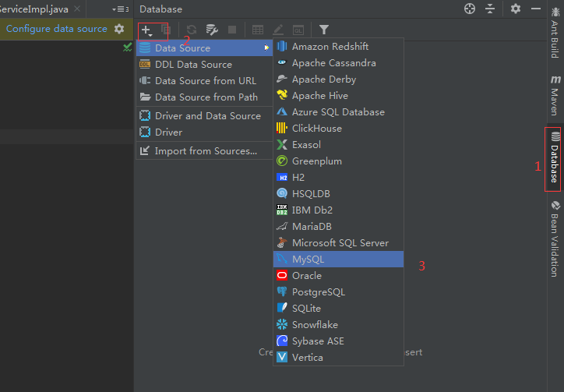Open the Ant Build side panel
The height and width of the screenshot is (392, 564).
point(555,33)
